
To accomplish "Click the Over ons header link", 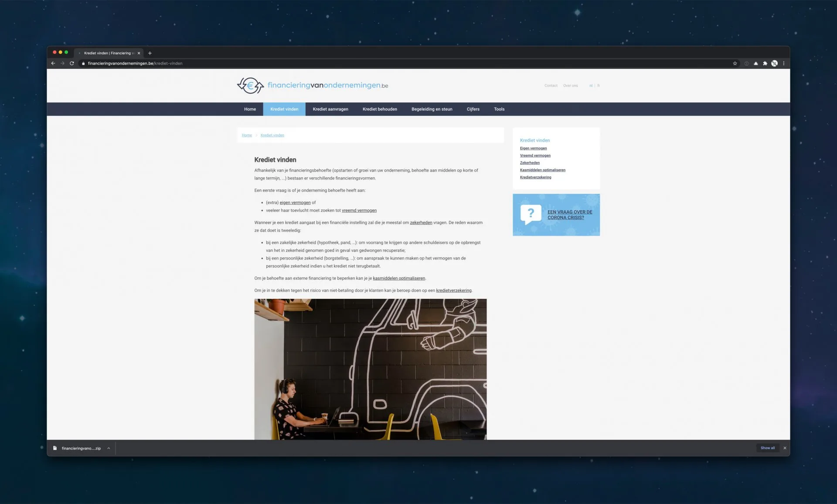I will pyautogui.click(x=570, y=86).
